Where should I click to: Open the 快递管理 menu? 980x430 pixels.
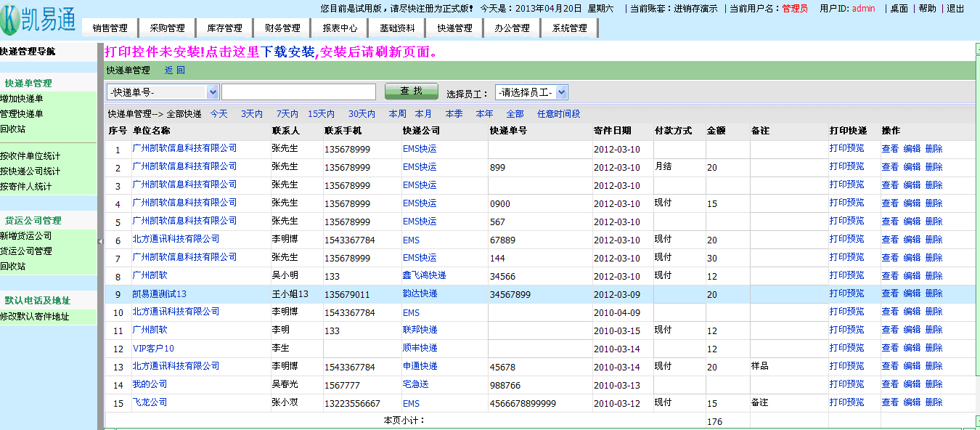454,28
